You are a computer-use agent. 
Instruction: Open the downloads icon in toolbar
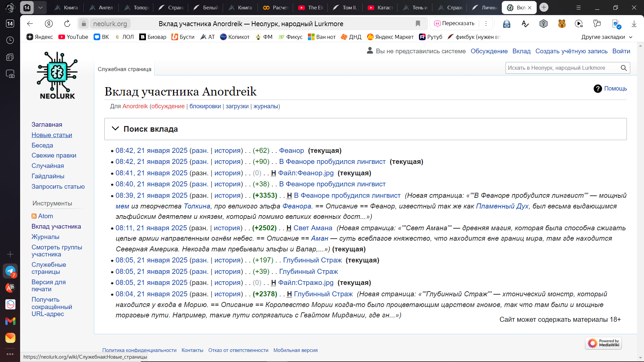634,23
